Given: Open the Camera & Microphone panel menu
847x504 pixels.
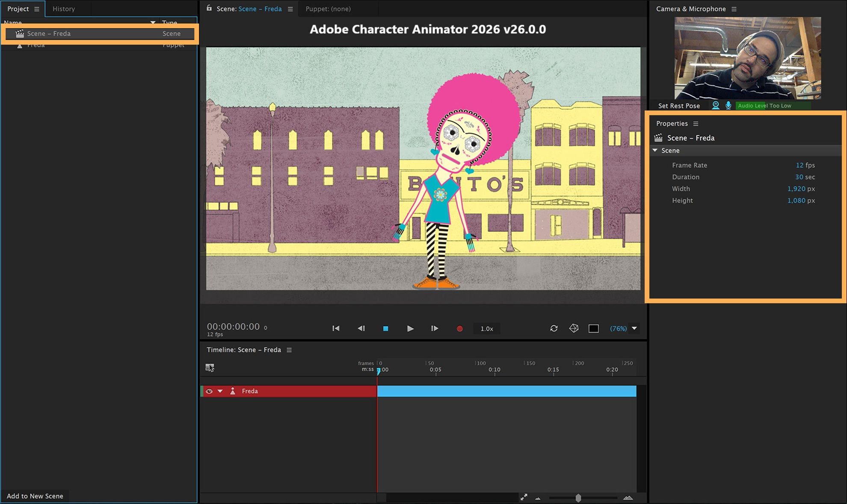Looking at the screenshot, I should (734, 9).
